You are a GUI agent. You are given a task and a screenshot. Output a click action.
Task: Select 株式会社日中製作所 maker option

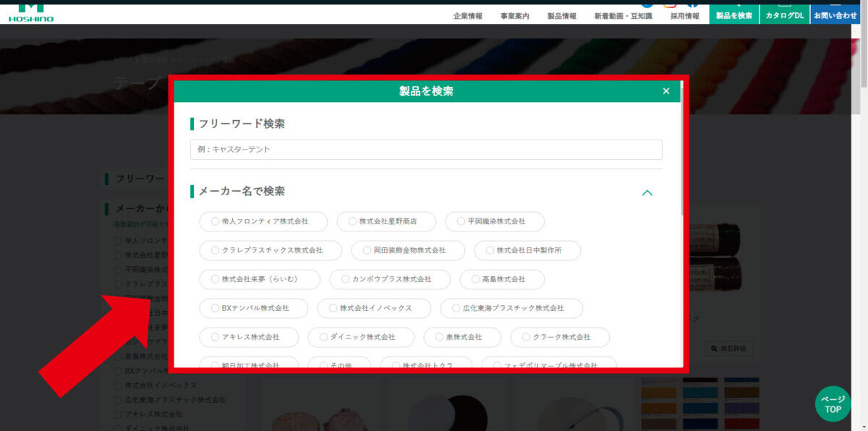(527, 250)
